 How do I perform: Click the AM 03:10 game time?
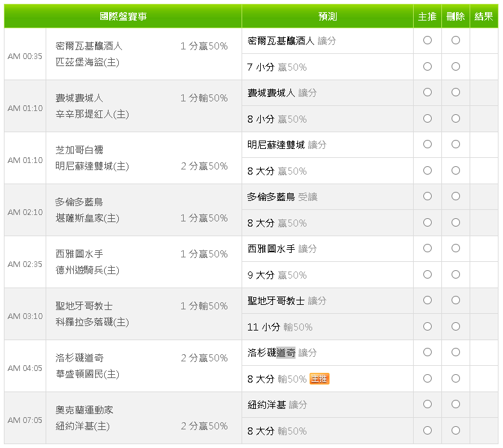pyautogui.click(x=25, y=316)
